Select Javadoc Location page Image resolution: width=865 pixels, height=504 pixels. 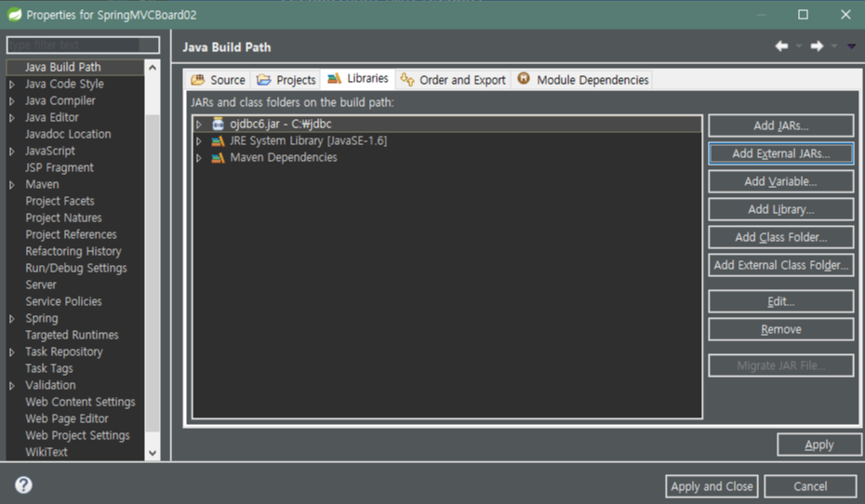(68, 134)
